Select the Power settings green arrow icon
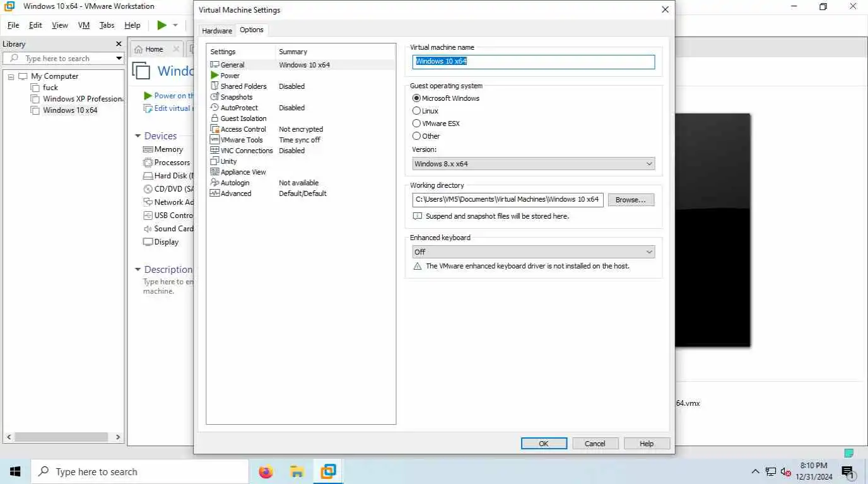 point(214,76)
